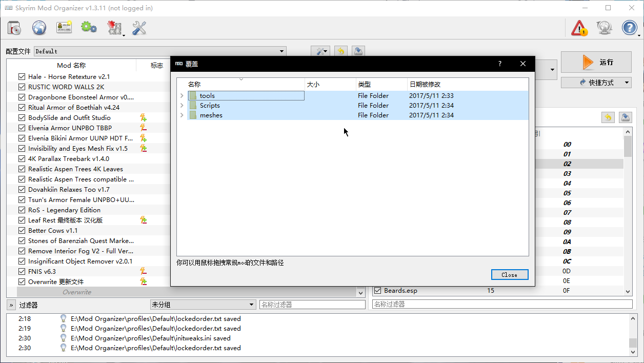Click the mod name filter input
The height and width of the screenshot is (363, 644).
pyautogui.click(x=311, y=305)
